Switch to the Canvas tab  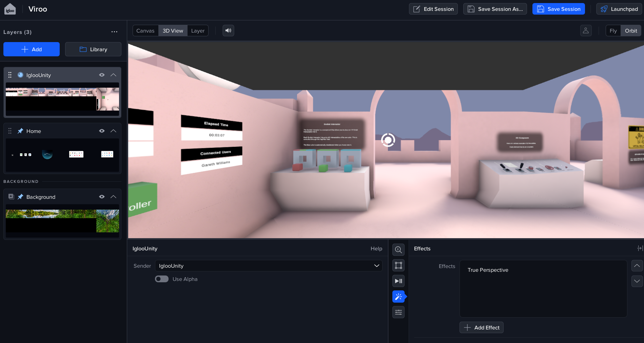pos(145,31)
